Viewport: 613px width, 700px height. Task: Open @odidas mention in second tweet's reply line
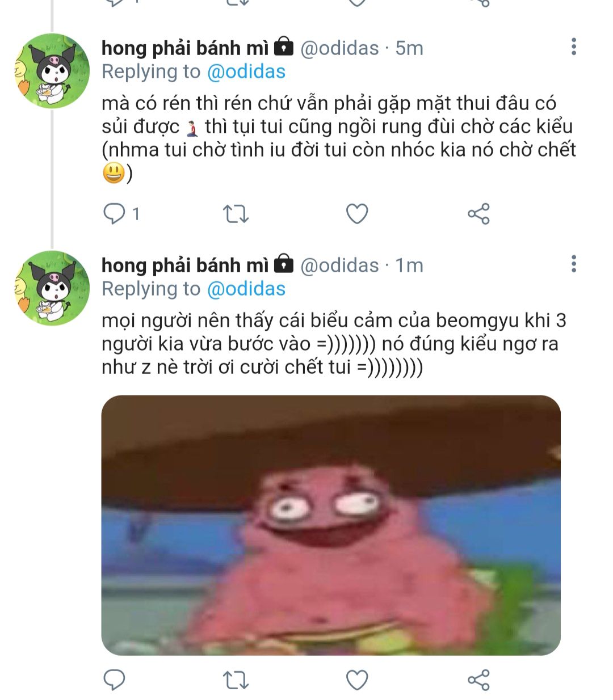click(246, 289)
